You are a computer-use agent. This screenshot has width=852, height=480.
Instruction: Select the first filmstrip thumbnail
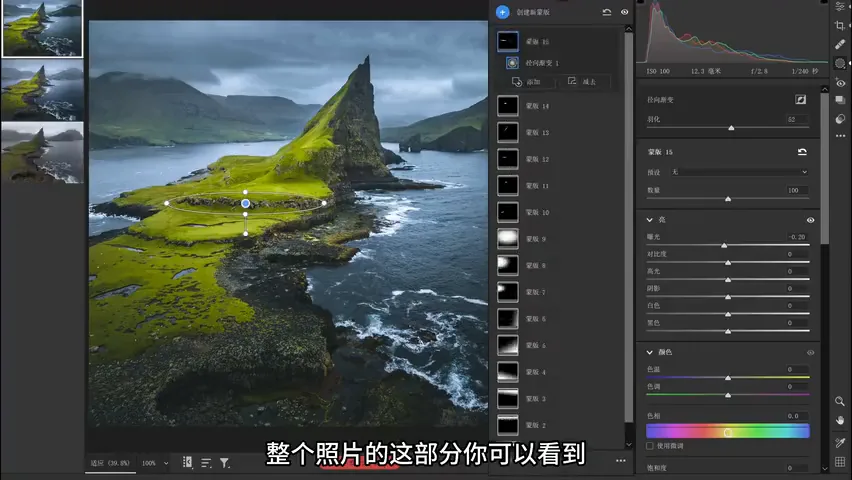(42, 28)
